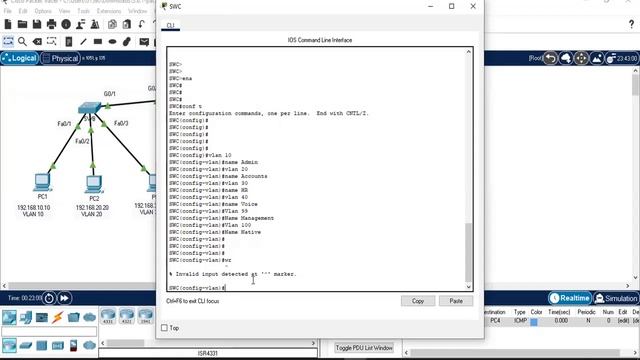
Task: Select the Draw Rectangle tool
Action: click(x=98, y=42)
